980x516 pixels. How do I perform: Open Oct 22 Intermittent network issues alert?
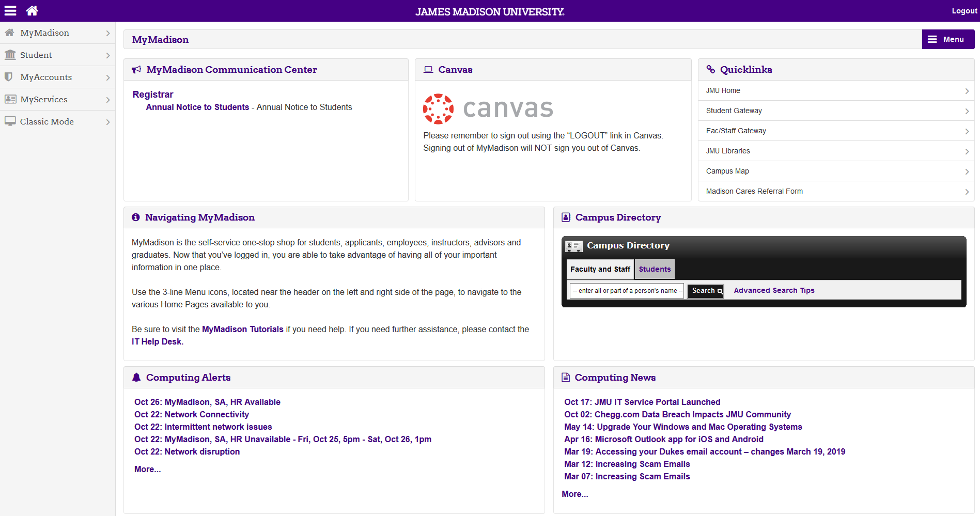[x=203, y=427]
